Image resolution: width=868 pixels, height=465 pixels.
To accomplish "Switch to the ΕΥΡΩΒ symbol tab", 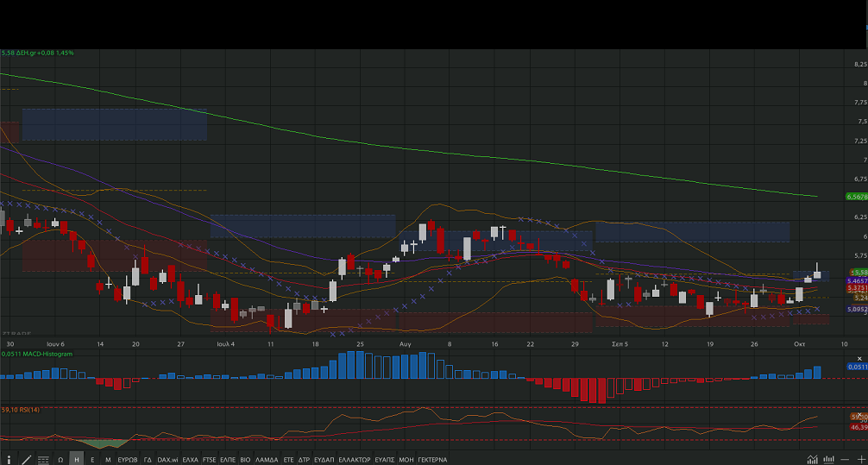I will tap(128, 460).
